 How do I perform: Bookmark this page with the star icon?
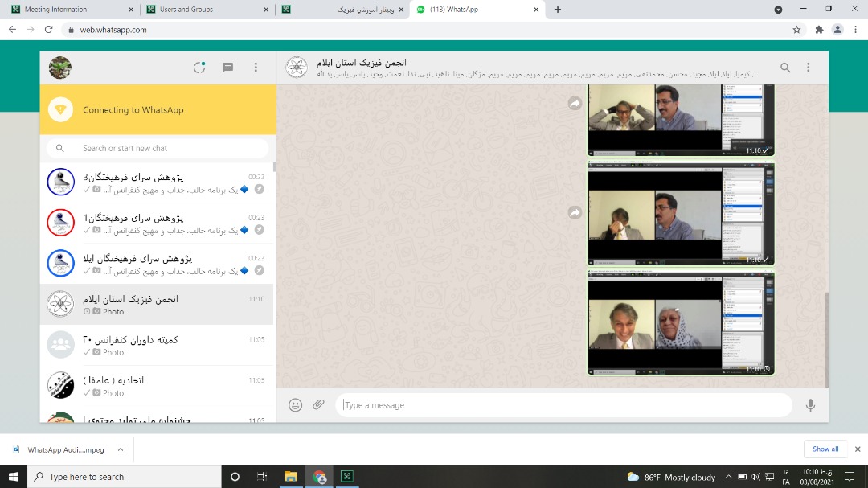796,30
